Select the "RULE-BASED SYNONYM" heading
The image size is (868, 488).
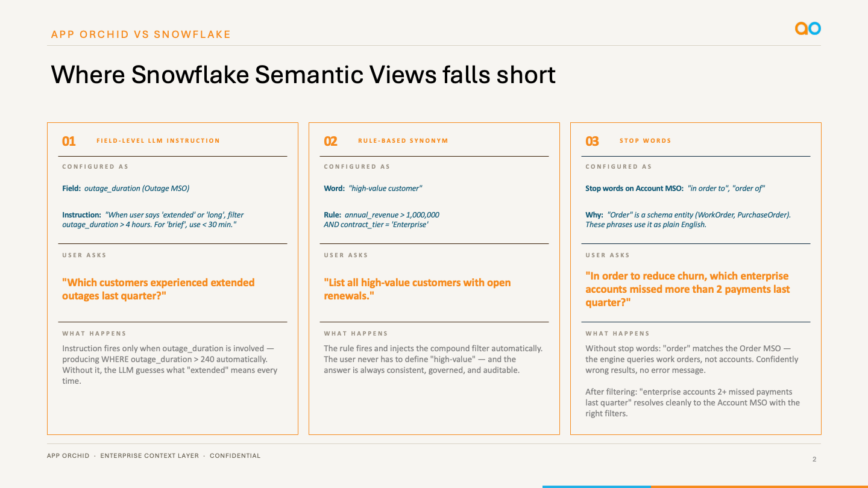point(403,141)
